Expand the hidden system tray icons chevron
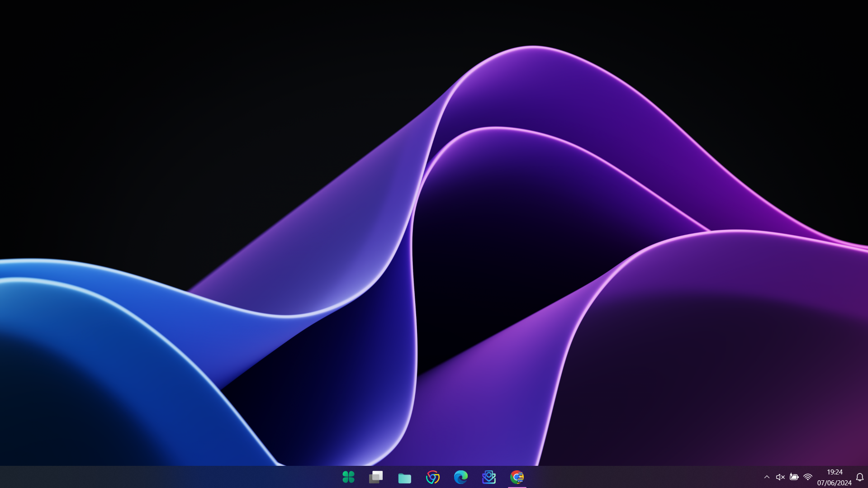 pos(767,477)
